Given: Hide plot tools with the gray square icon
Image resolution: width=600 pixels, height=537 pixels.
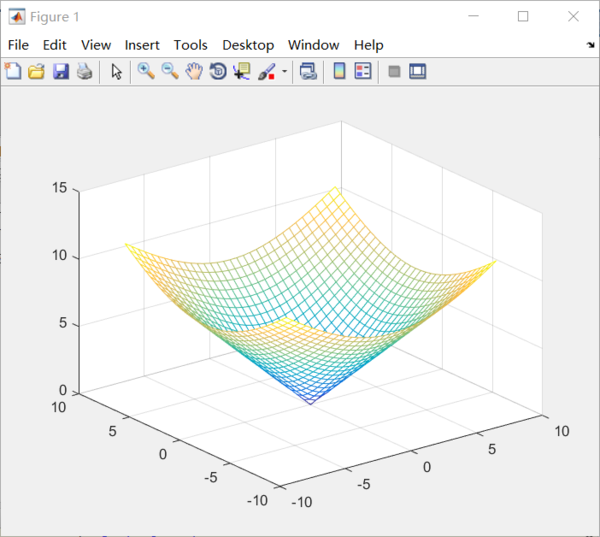Looking at the screenshot, I should [x=394, y=71].
